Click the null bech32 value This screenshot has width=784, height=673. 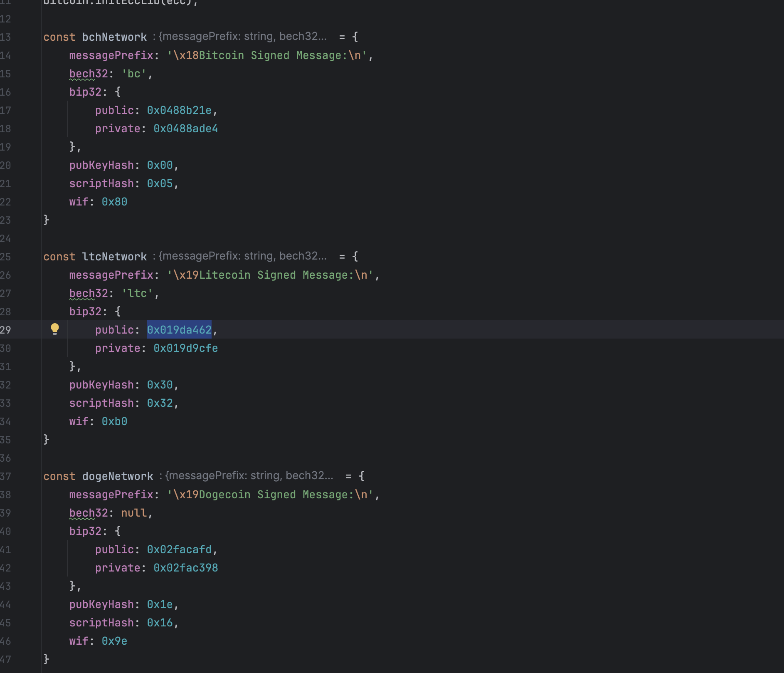134,513
